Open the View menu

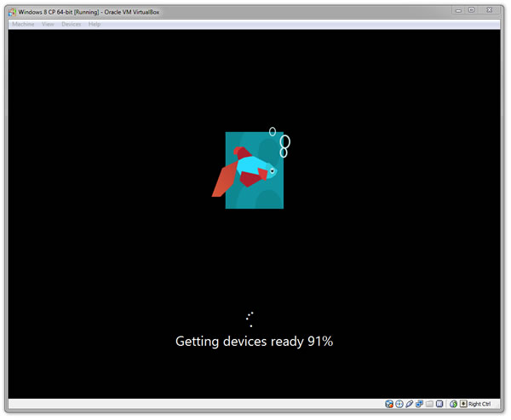(x=48, y=24)
